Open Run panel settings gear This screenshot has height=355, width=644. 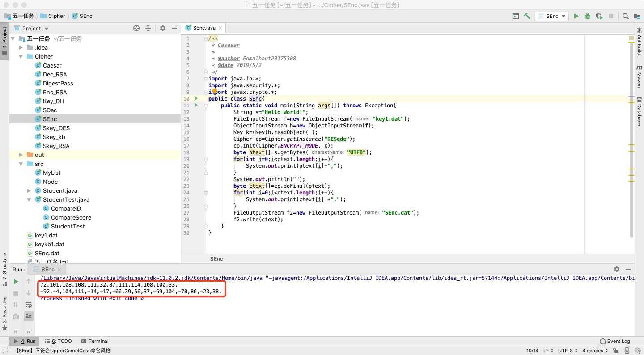pyautogui.click(x=617, y=269)
